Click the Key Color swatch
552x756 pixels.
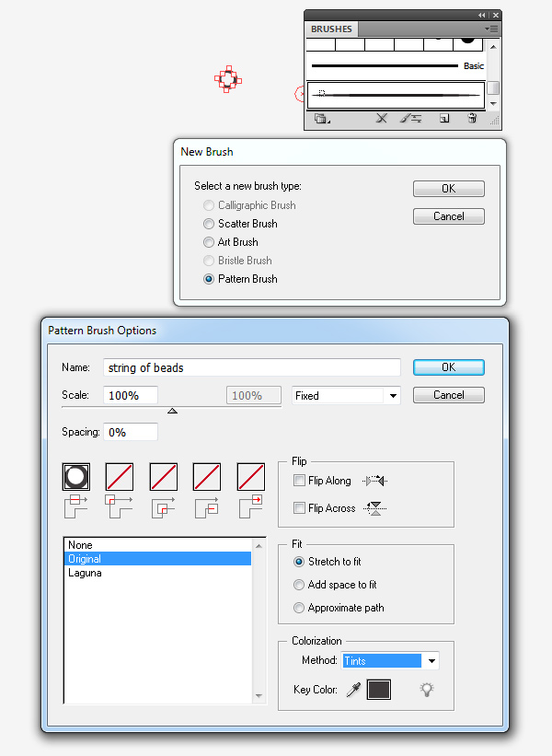379,690
